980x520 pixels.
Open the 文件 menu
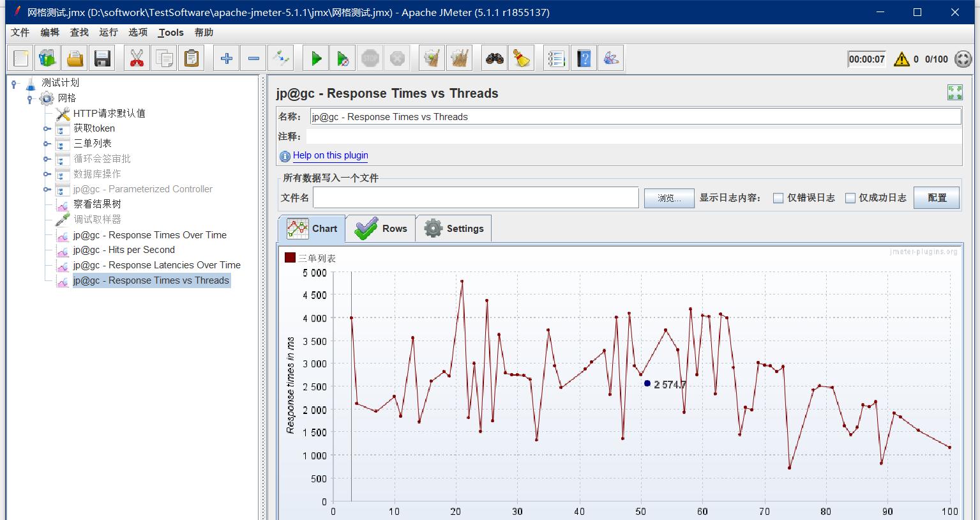click(x=20, y=33)
